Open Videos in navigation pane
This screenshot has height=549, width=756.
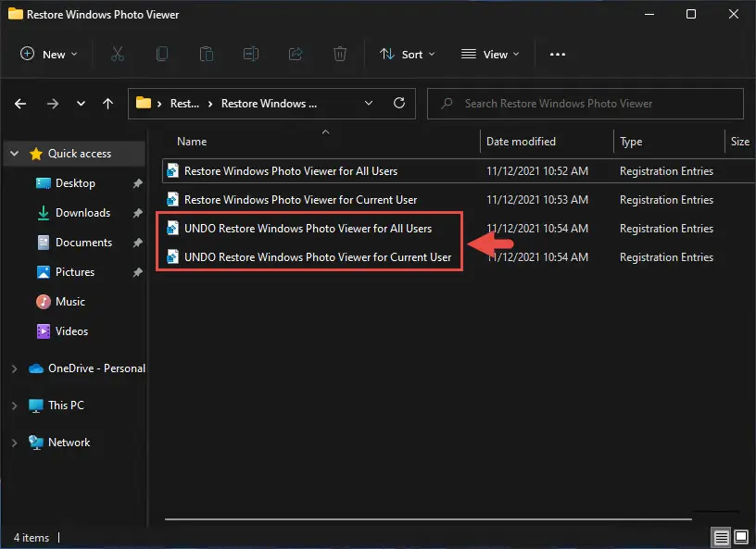point(71,331)
